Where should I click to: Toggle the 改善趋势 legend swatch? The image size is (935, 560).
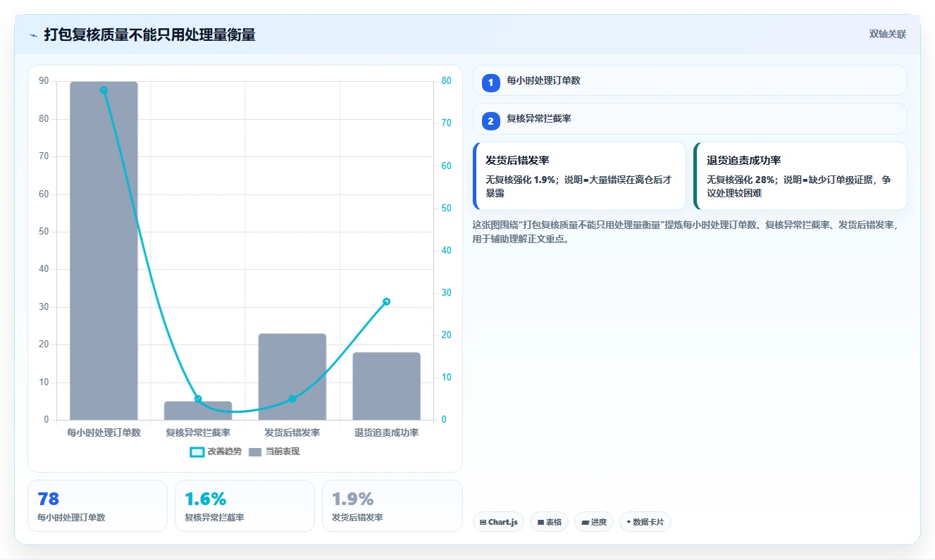click(x=197, y=452)
